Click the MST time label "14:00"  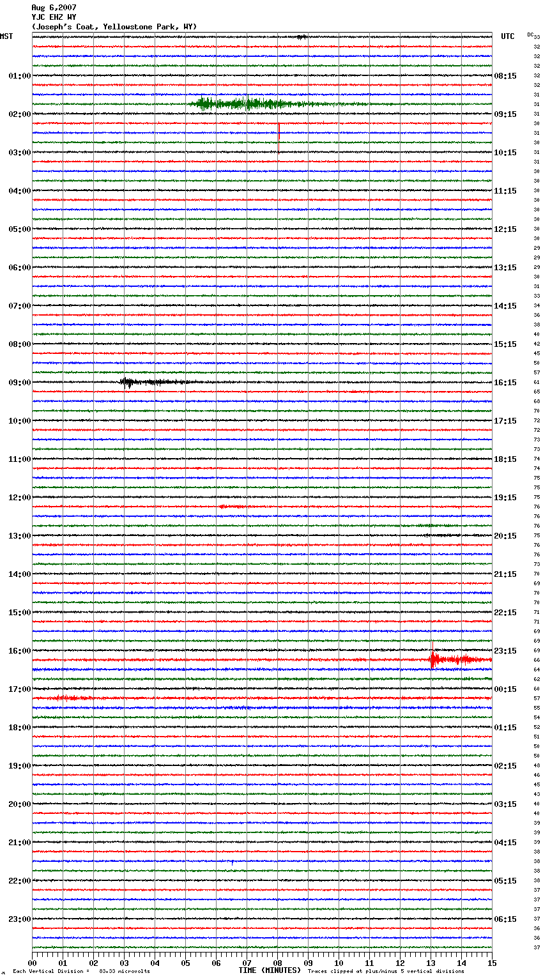click(20, 574)
